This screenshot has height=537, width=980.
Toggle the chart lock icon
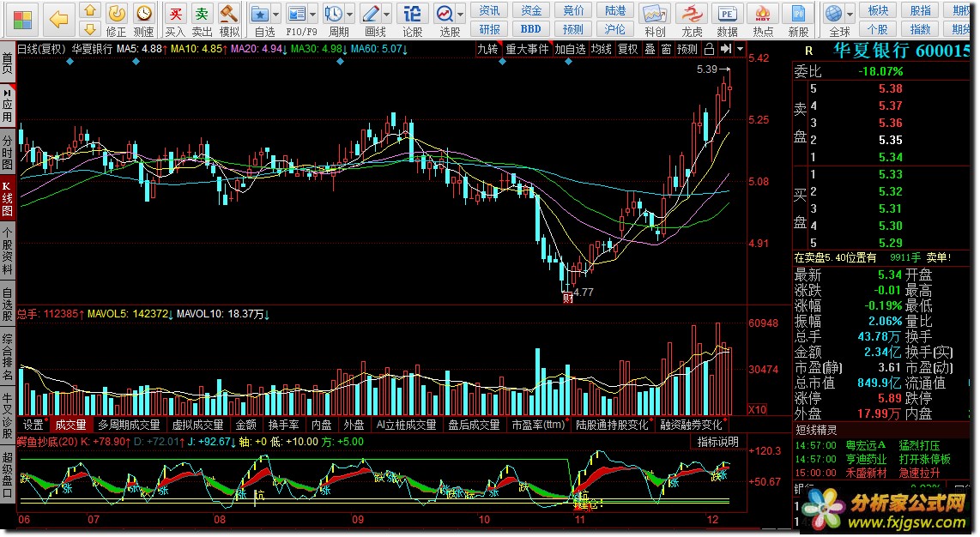[x=709, y=49]
